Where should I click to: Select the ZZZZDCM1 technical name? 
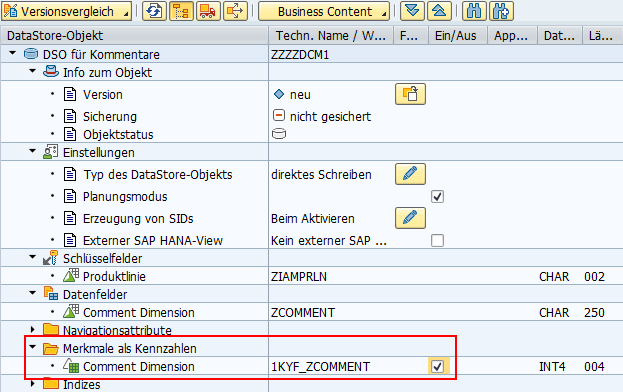click(300, 54)
